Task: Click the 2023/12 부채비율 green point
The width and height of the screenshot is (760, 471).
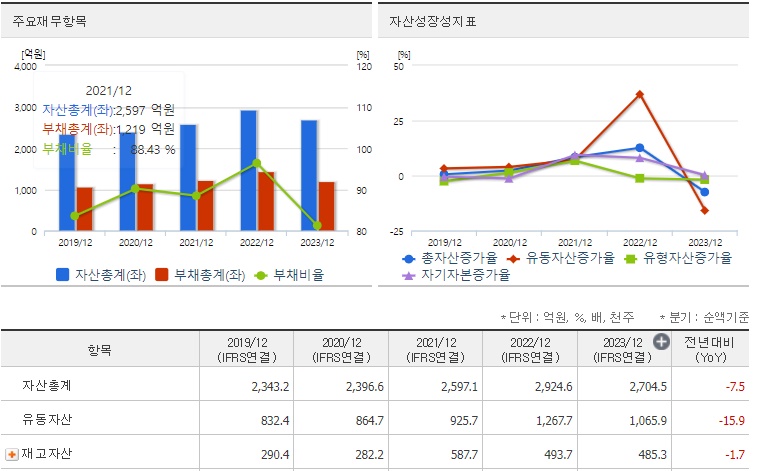Action: coord(317,226)
